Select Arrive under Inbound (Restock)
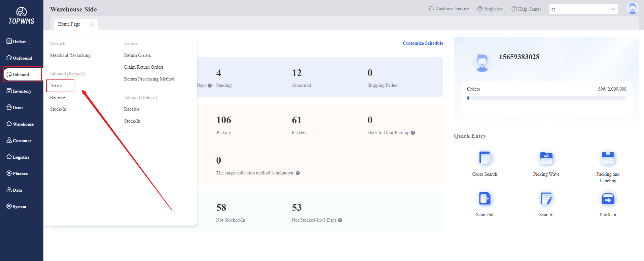The width and height of the screenshot is (644, 261). tap(57, 86)
